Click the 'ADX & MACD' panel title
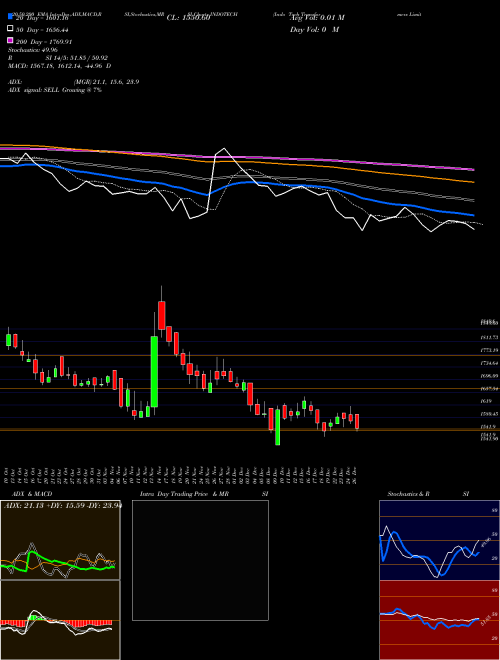Image resolution: width=500 pixels, height=660 pixels. click(32, 494)
